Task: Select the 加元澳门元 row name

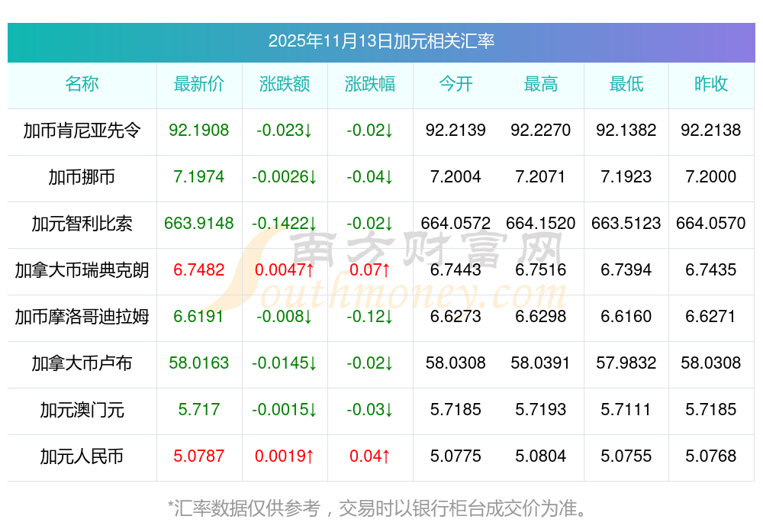Action: pos(82,410)
